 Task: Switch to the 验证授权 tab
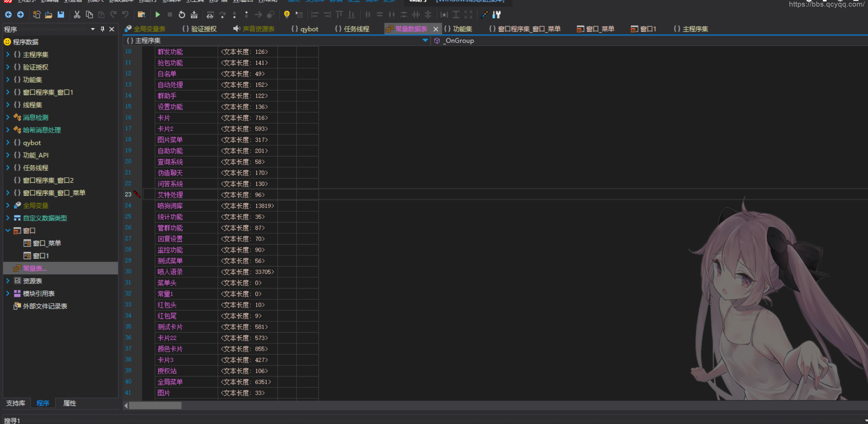tap(200, 29)
